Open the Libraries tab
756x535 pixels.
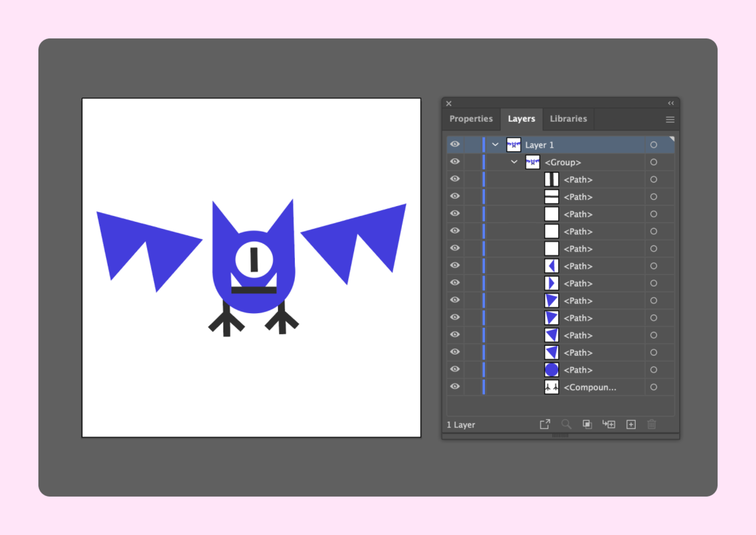point(568,119)
